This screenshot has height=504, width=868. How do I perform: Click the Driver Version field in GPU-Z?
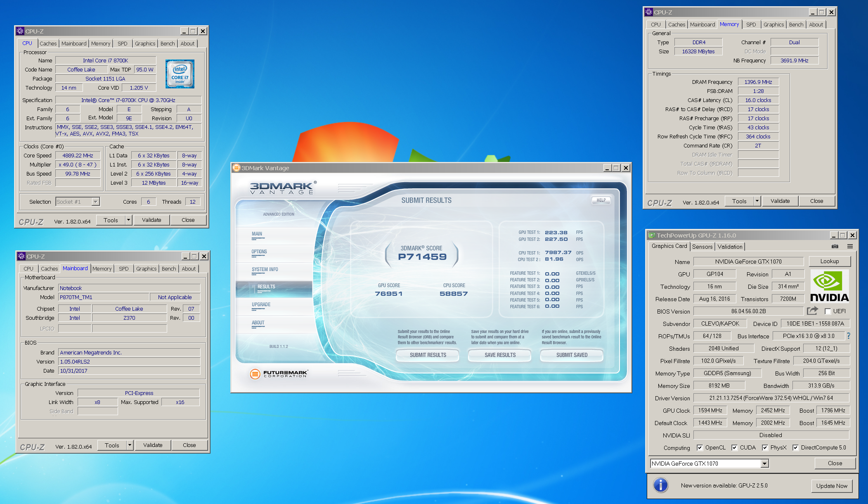click(771, 398)
